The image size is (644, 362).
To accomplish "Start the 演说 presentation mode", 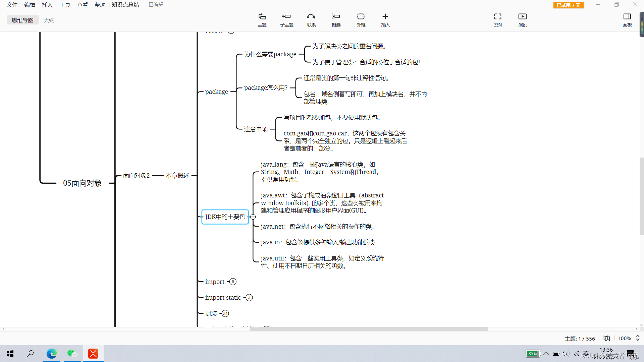I will tap(523, 20).
